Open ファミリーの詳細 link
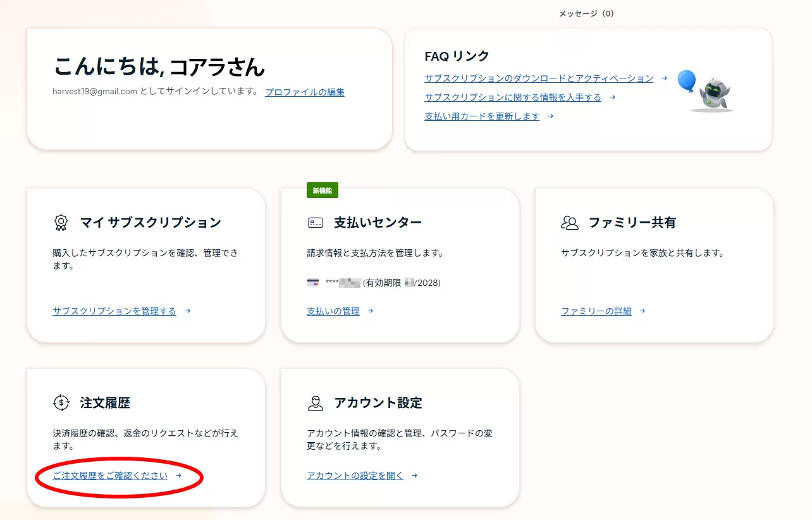The width and height of the screenshot is (812, 520). pos(596,311)
